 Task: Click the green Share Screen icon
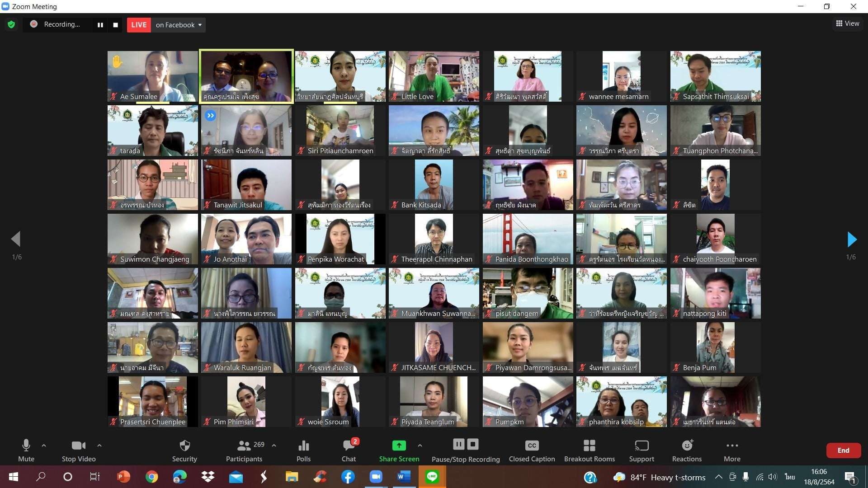point(399,446)
